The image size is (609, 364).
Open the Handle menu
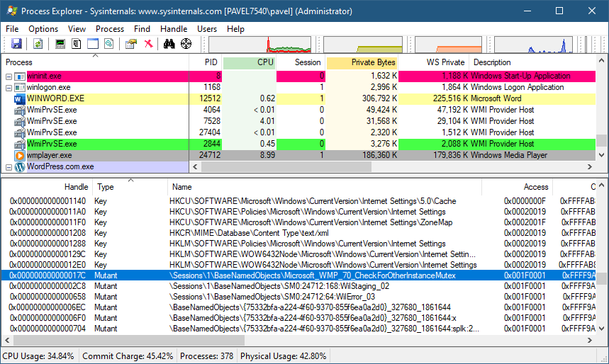(174, 29)
